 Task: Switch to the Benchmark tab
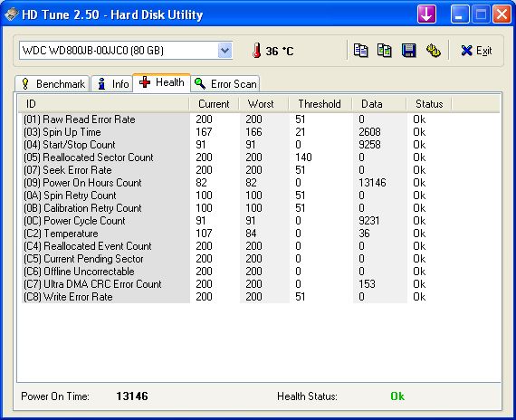(x=53, y=84)
